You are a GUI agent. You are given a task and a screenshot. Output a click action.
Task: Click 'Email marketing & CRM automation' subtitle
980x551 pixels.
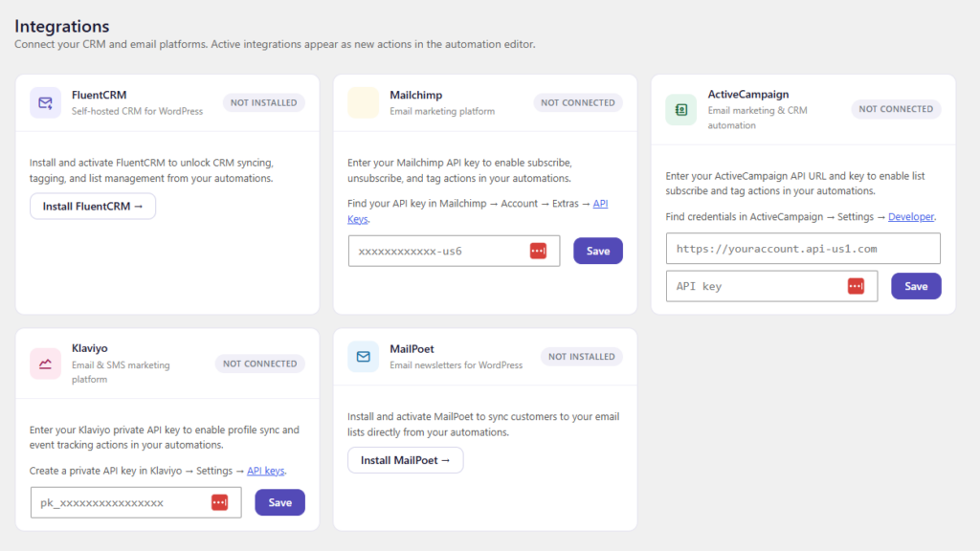(x=758, y=118)
